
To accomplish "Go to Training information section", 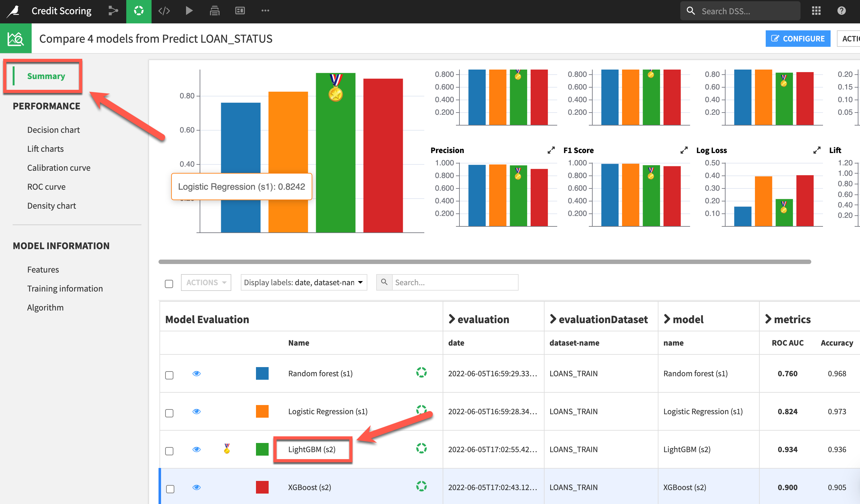I will coord(65,288).
